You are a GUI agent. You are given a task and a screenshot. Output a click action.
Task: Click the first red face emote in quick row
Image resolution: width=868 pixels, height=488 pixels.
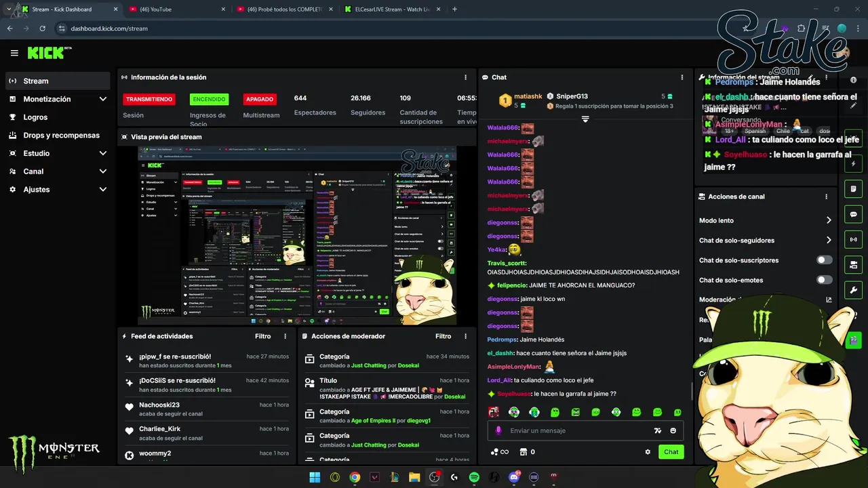click(494, 412)
